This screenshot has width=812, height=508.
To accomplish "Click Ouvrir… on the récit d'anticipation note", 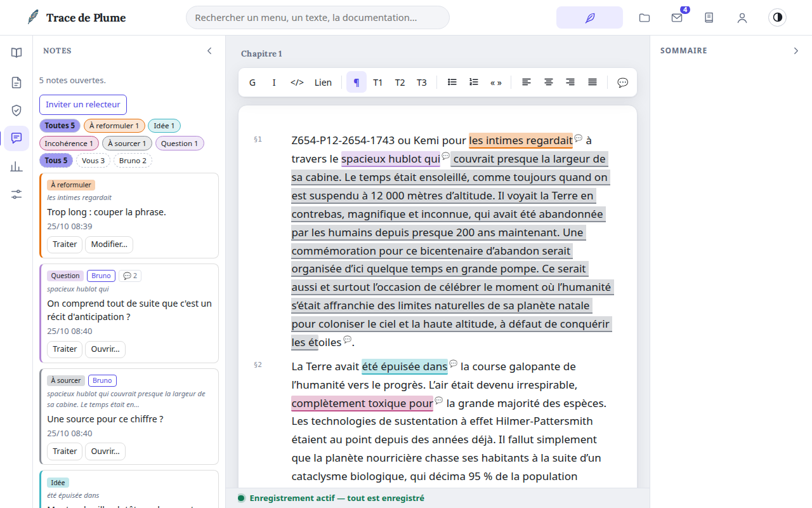I will click(105, 349).
